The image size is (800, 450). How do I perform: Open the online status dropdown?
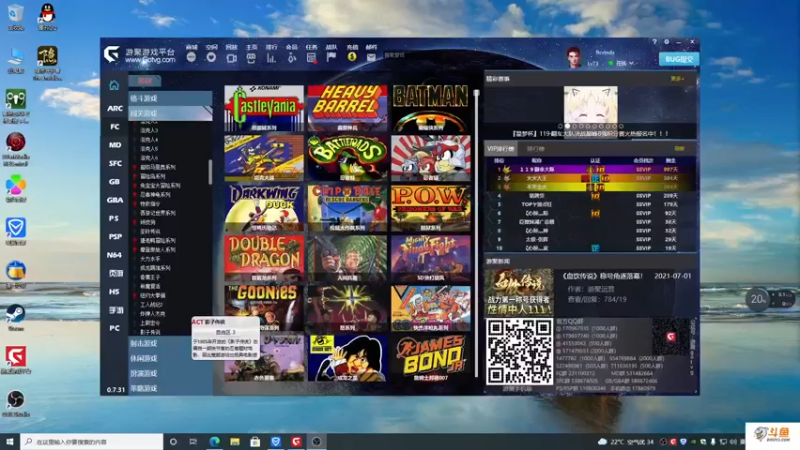point(622,63)
